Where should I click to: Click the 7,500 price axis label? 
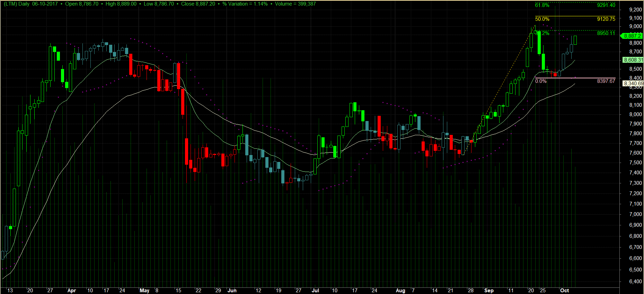pos(636,163)
